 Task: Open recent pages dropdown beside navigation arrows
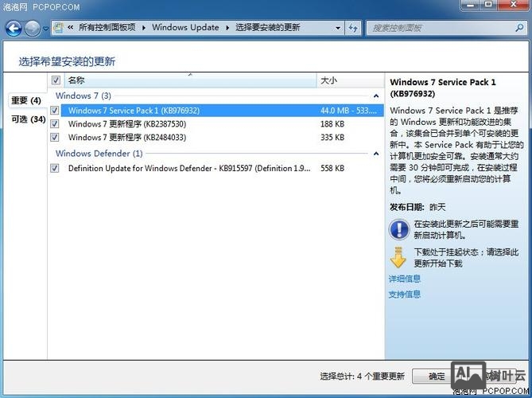(x=45, y=29)
